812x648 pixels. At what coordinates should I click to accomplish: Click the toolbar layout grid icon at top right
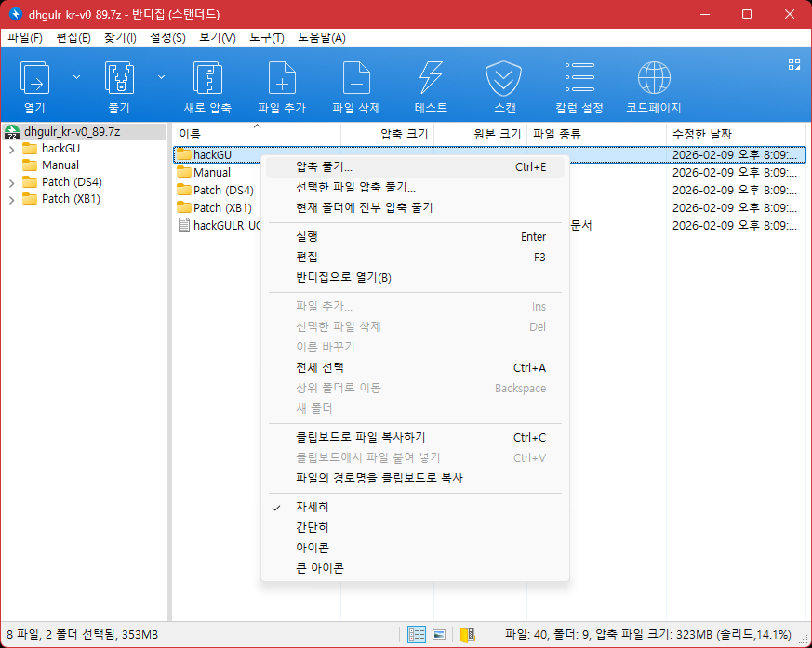click(x=794, y=64)
